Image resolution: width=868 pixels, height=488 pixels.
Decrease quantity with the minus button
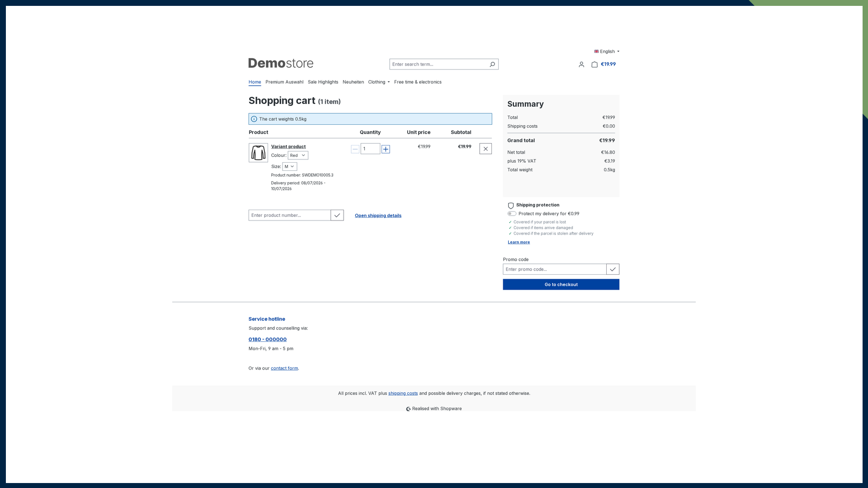click(355, 149)
